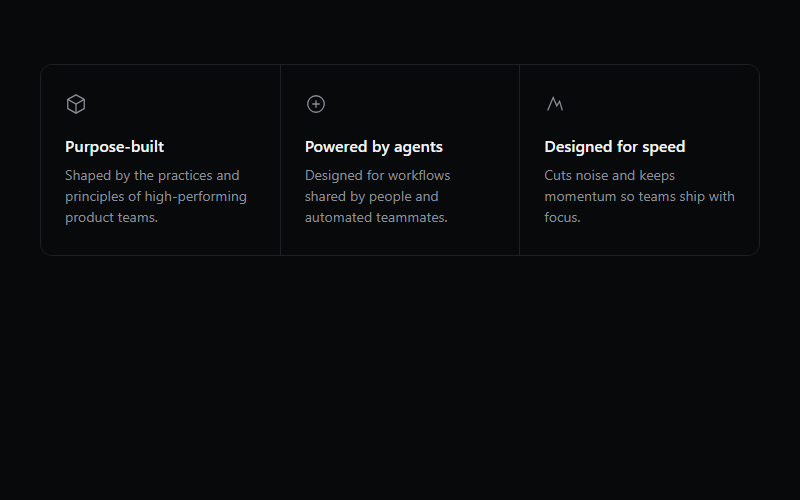The height and width of the screenshot is (500, 800).
Task: Click the 'Shaped by the practices' text line
Action: click(x=152, y=176)
